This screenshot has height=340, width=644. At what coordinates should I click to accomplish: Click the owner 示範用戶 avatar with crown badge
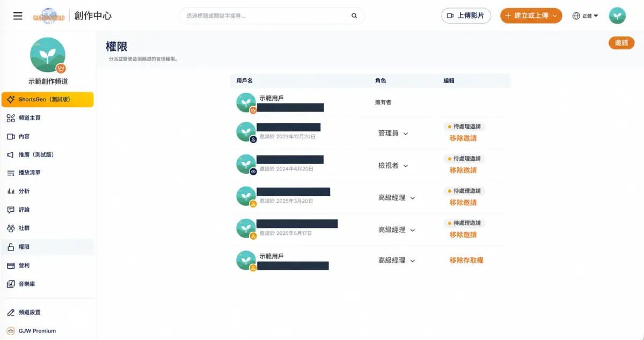(246, 102)
